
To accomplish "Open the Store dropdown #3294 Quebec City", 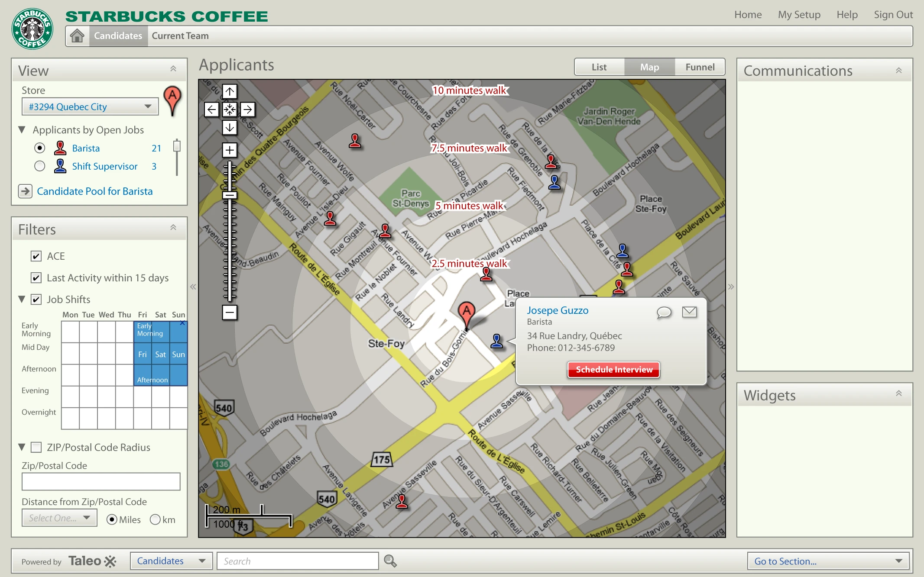I will click(90, 106).
